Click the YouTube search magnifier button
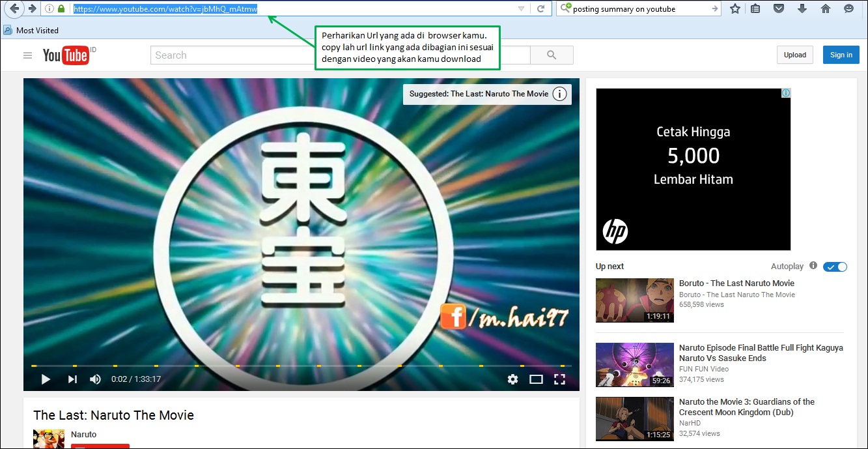868x449 pixels. (x=552, y=55)
